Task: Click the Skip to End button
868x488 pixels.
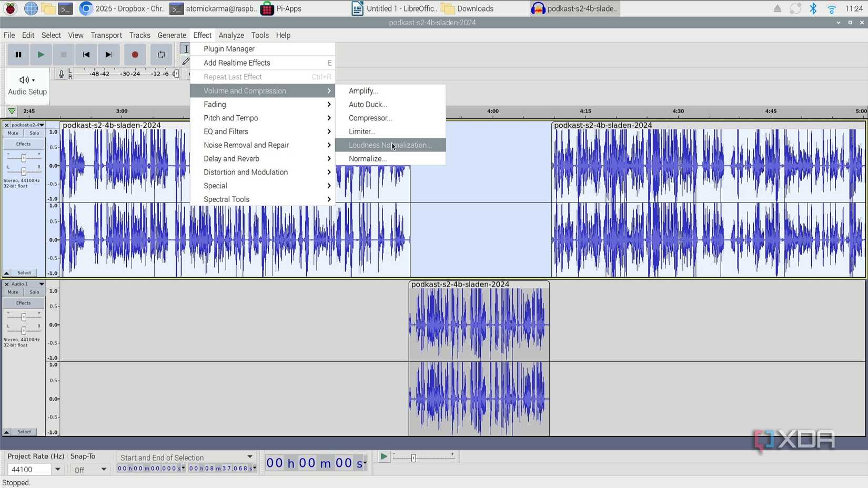Action: [109, 55]
